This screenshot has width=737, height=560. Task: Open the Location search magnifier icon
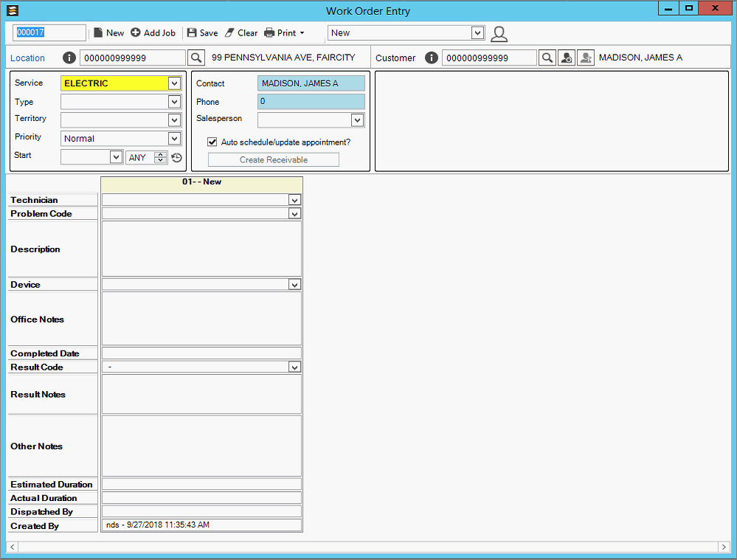tap(195, 57)
